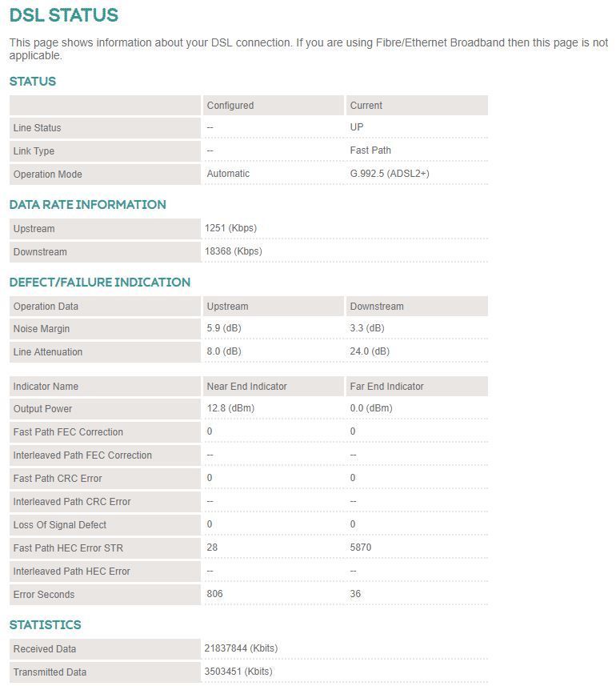The image size is (616, 686).
Task: Click the Far End Indicator column header
Action: coord(387,387)
